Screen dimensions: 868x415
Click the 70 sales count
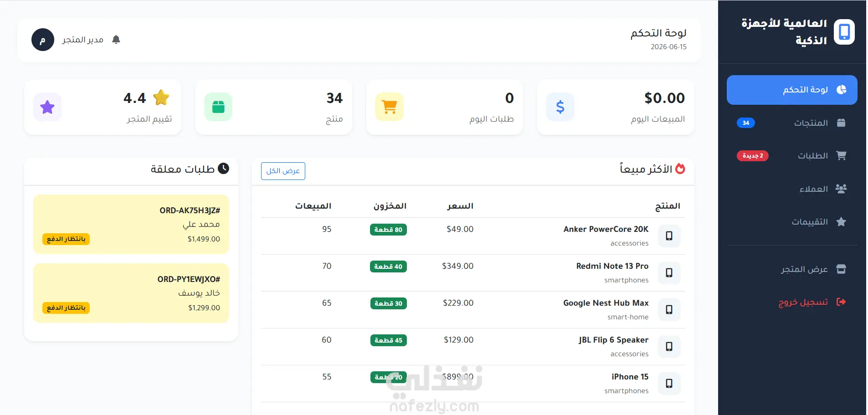pyautogui.click(x=327, y=266)
